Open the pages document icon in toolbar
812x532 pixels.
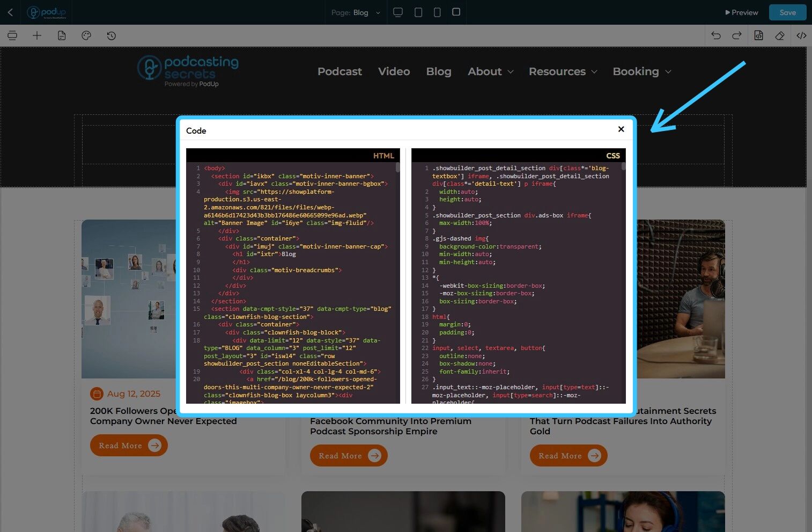[x=62, y=35]
